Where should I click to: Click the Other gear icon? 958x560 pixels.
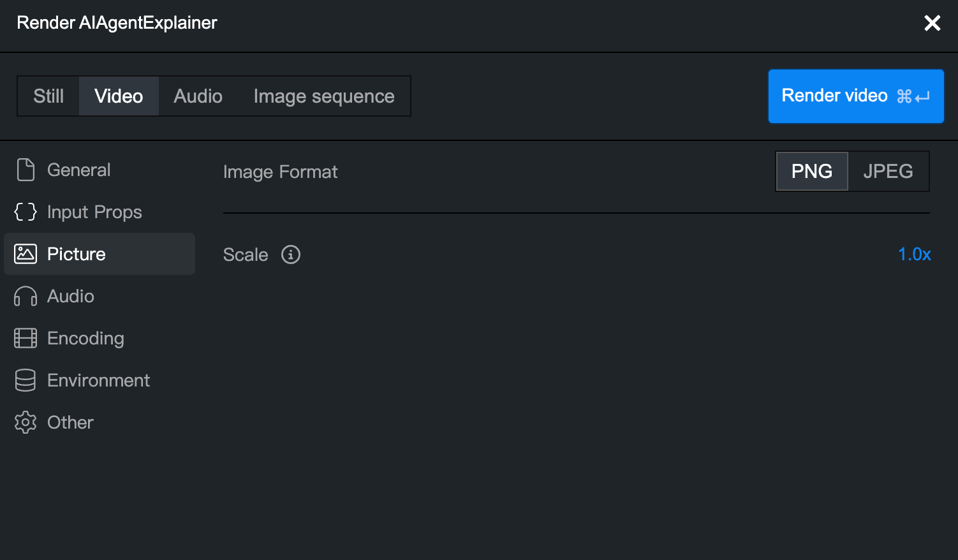[26, 422]
